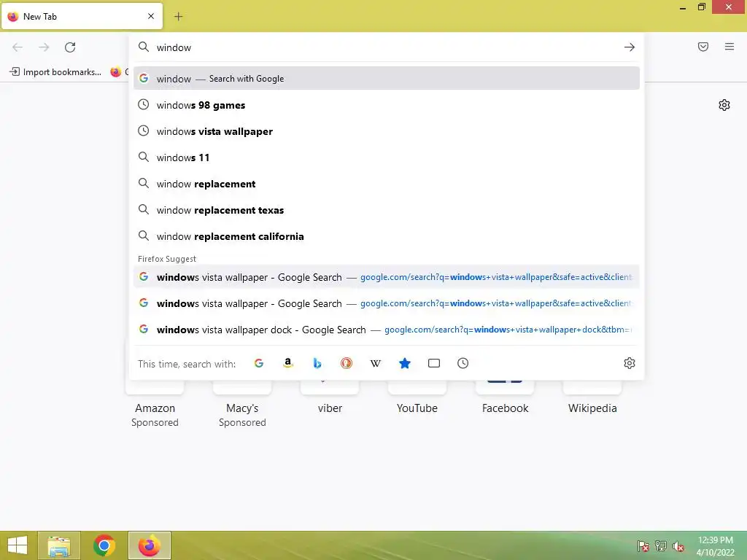Click Firefox icon in taskbar
This screenshot has height=560, width=747.
pos(149,545)
